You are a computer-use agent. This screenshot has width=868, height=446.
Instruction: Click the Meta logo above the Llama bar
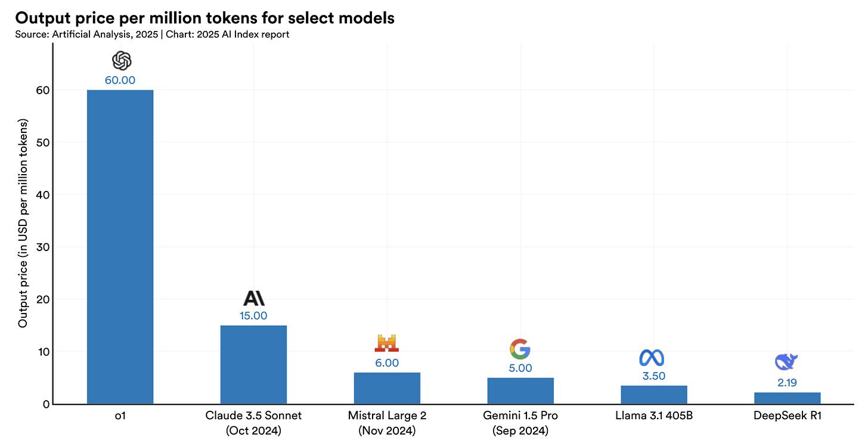click(x=652, y=358)
